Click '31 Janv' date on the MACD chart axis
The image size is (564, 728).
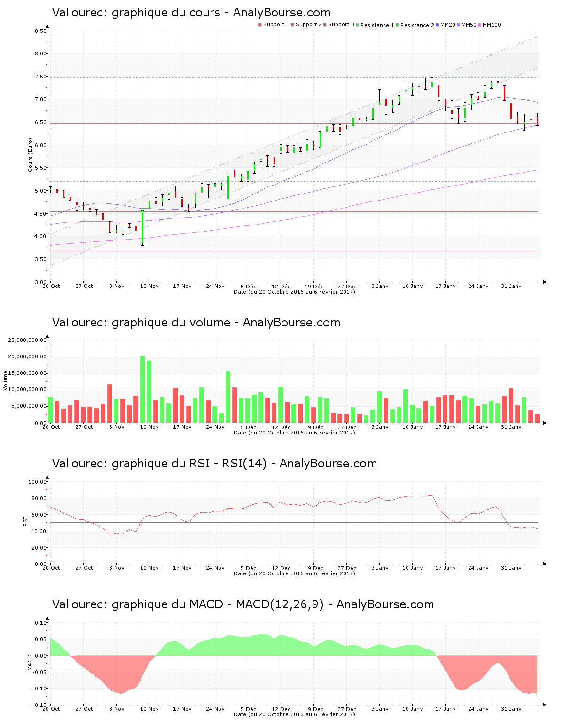[511, 709]
